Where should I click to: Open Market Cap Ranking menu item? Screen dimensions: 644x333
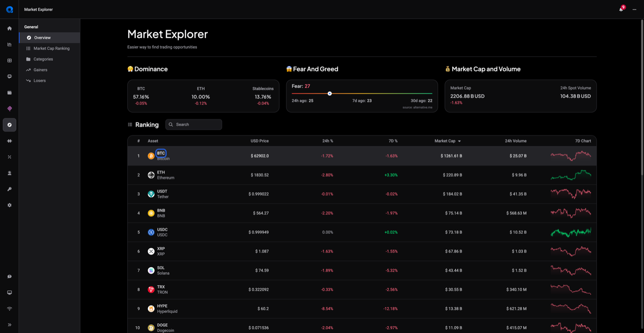tap(50, 48)
